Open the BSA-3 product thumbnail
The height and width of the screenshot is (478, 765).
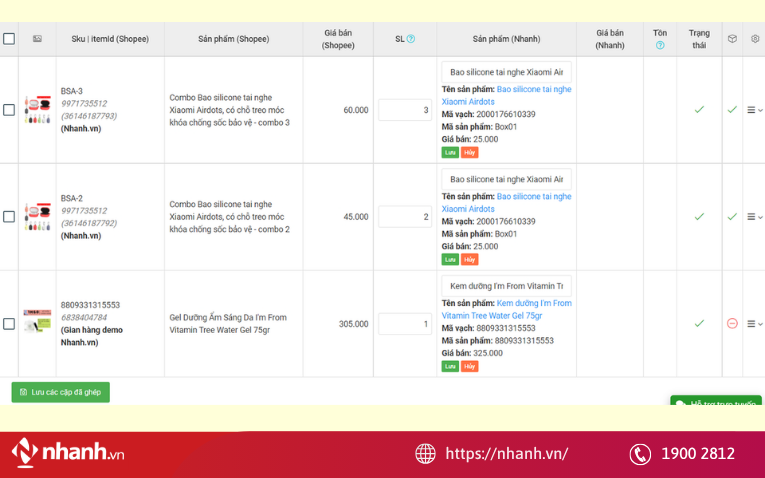[37, 110]
